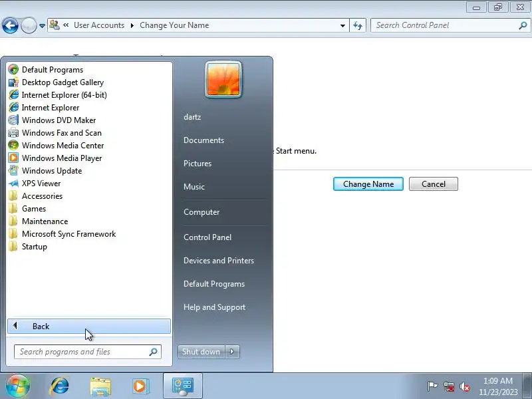Viewport: 532px width, 399px height.
Task: Open Windows Media Player icon in list
Action: tap(13, 158)
